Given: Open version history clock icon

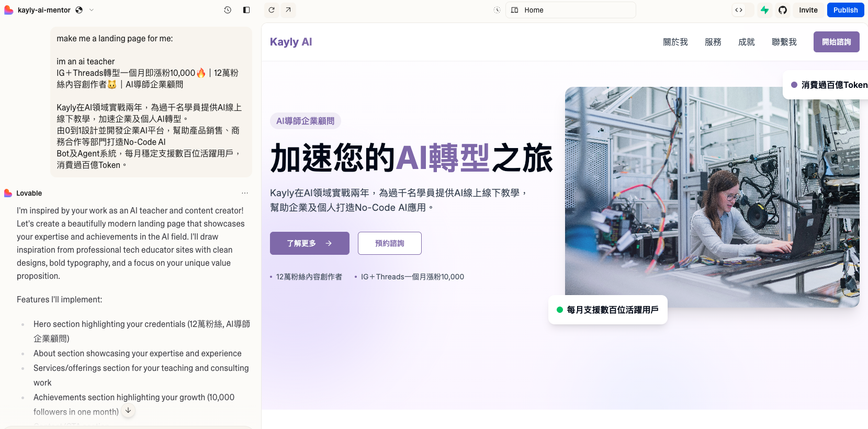Looking at the screenshot, I should tap(228, 10).
